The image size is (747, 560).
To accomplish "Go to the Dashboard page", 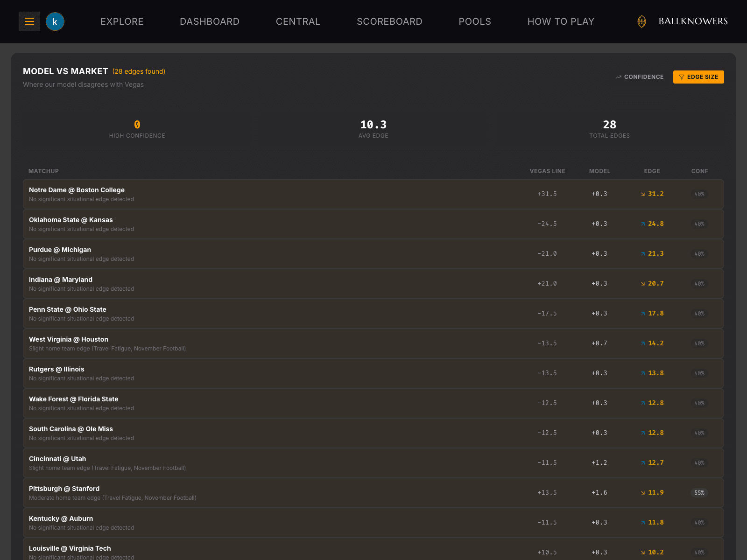I will (210, 21).
